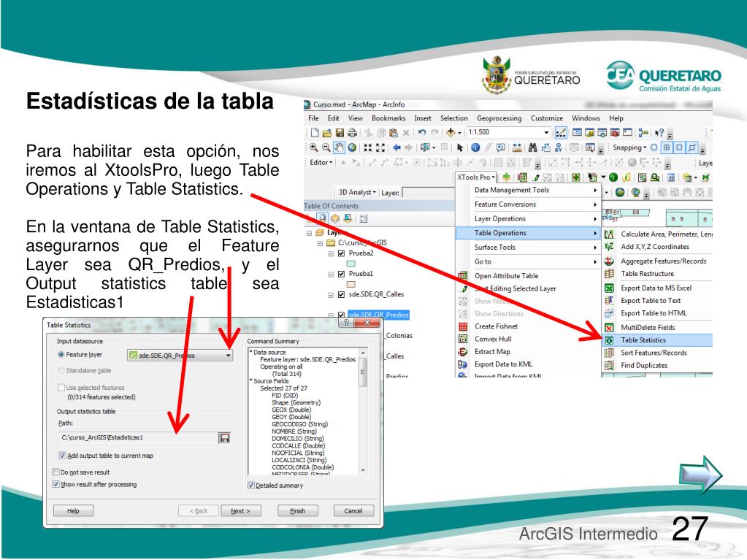Screen dimensions: 747x560
Task: Toggle visibility checkbox of sde.SDE.QR_Calles layer
Action: tap(341, 294)
